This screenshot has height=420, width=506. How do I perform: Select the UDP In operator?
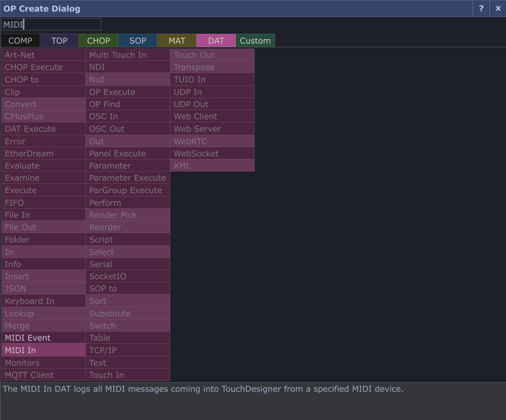tap(212, 92)
